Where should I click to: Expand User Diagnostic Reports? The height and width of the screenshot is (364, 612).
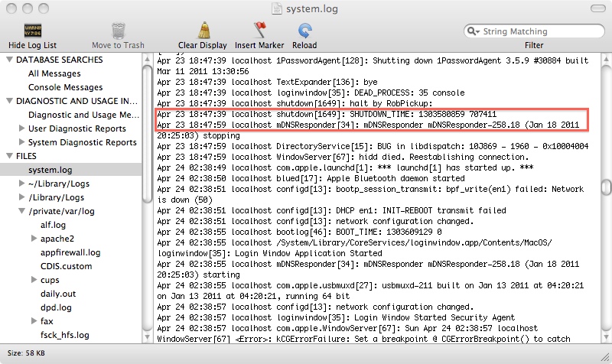pos(22,128)
